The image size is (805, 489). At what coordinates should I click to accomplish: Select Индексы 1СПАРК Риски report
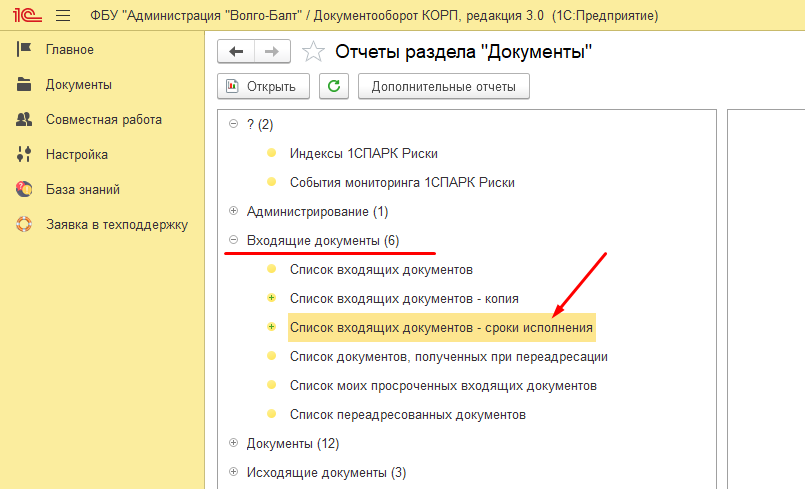363,153
